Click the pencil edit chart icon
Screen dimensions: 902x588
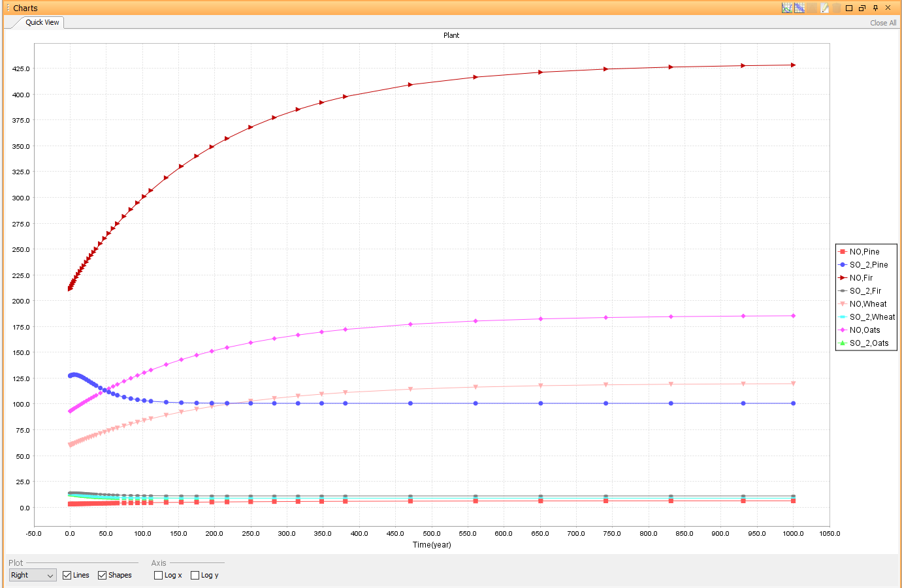824,8
